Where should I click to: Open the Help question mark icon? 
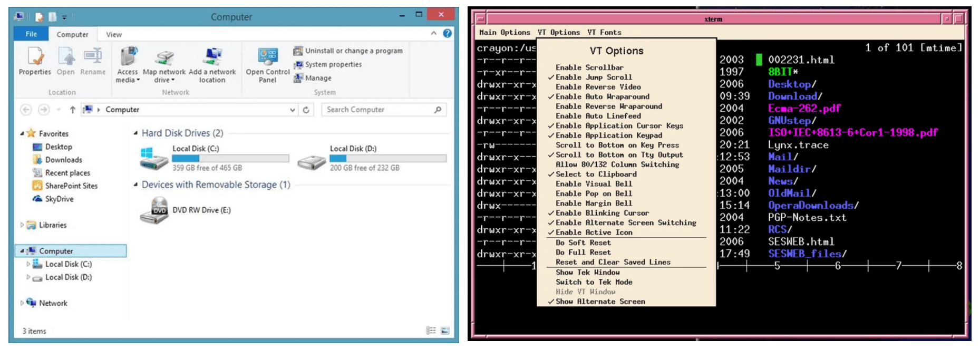point(447,33)
